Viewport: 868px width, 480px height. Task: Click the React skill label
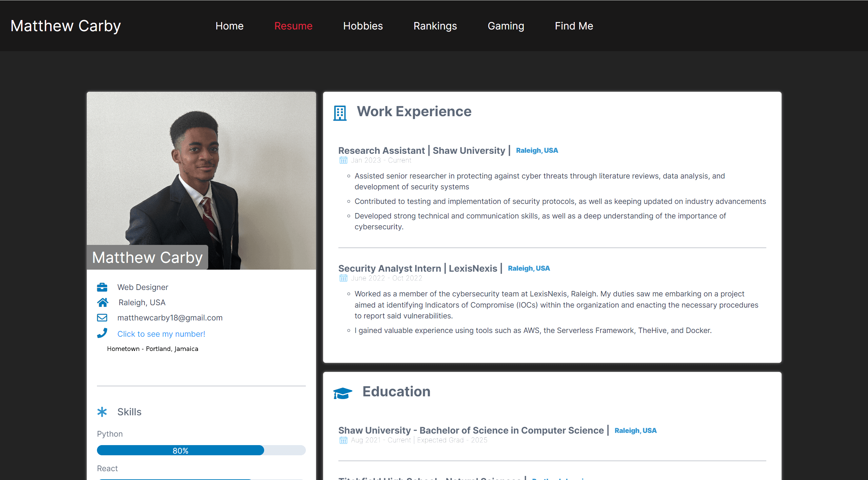107,468
